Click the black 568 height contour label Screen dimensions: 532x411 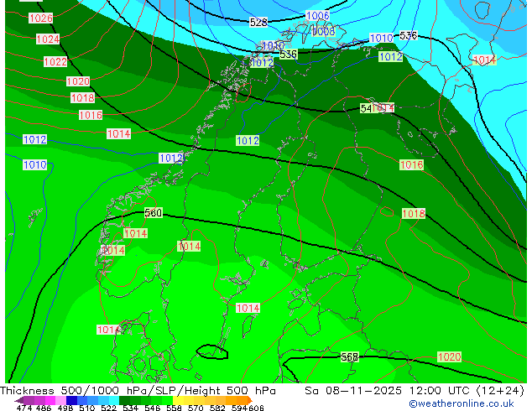[x=349, y=356]
